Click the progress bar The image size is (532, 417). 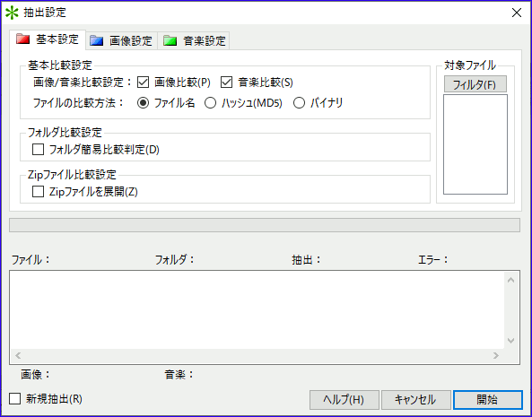pos(265,225)
